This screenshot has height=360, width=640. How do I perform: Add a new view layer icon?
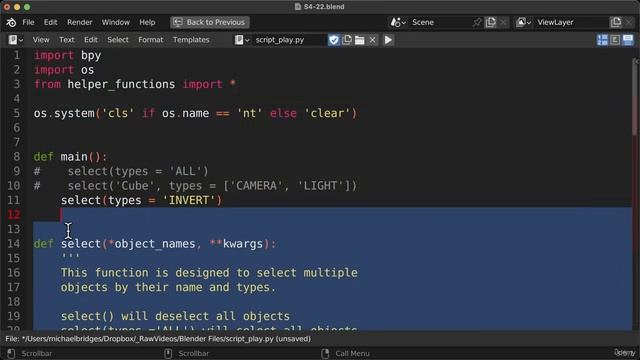coord(616,22)
